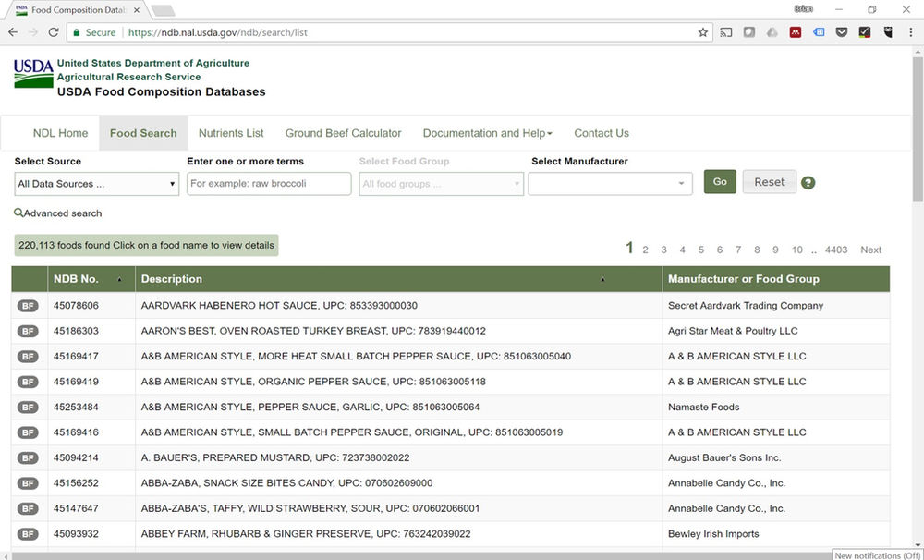Click the Food Composition Database browser tab
This screenshot has height=560, width=924.
pyautogui.click(x=77, y=10)
